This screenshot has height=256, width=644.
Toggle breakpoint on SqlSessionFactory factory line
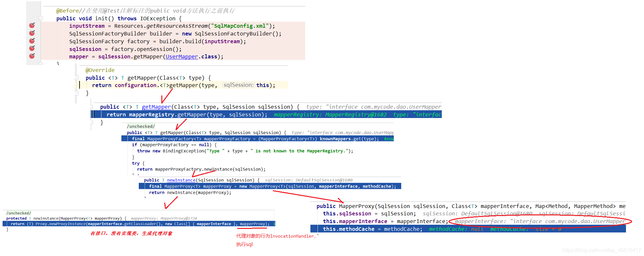(x=32, y=41)
